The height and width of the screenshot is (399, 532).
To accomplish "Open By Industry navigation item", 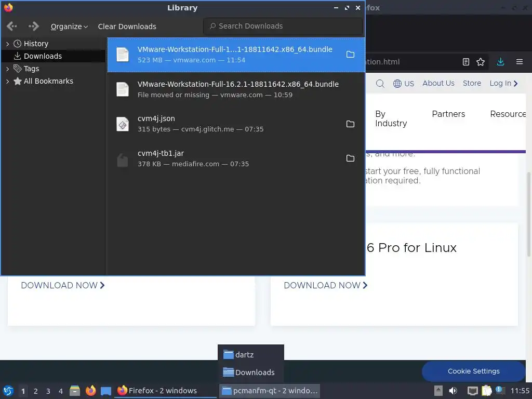I will pos(391,119).
